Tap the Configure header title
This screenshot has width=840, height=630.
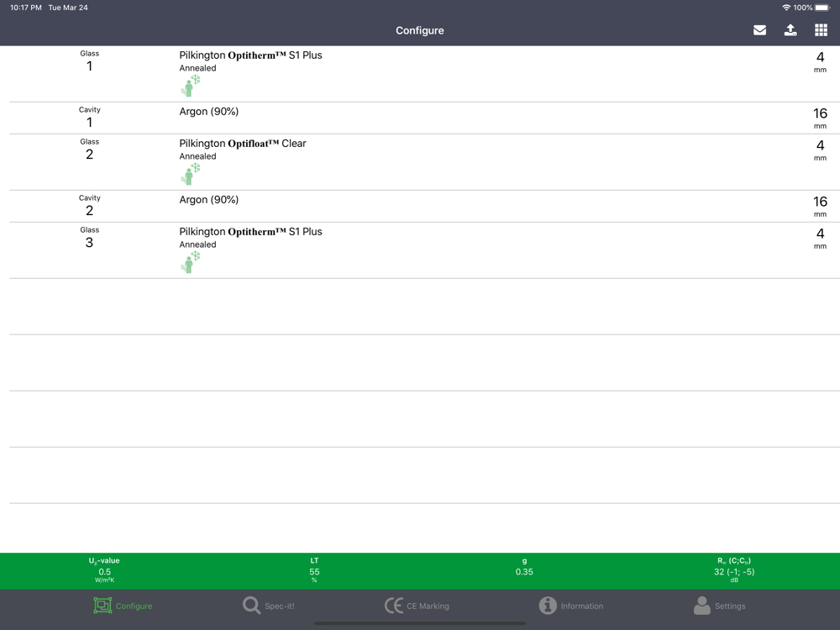[x=420, y=30]
